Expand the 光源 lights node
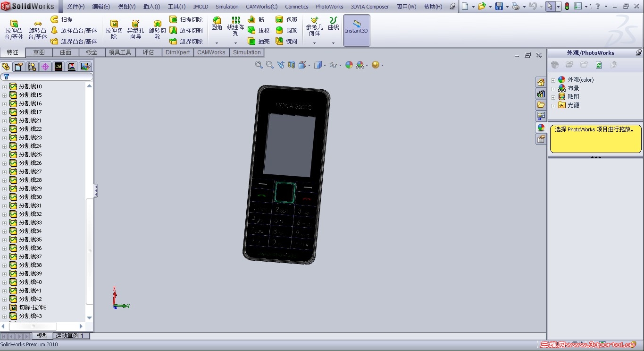The image size is (644, 351). point(553,106)
